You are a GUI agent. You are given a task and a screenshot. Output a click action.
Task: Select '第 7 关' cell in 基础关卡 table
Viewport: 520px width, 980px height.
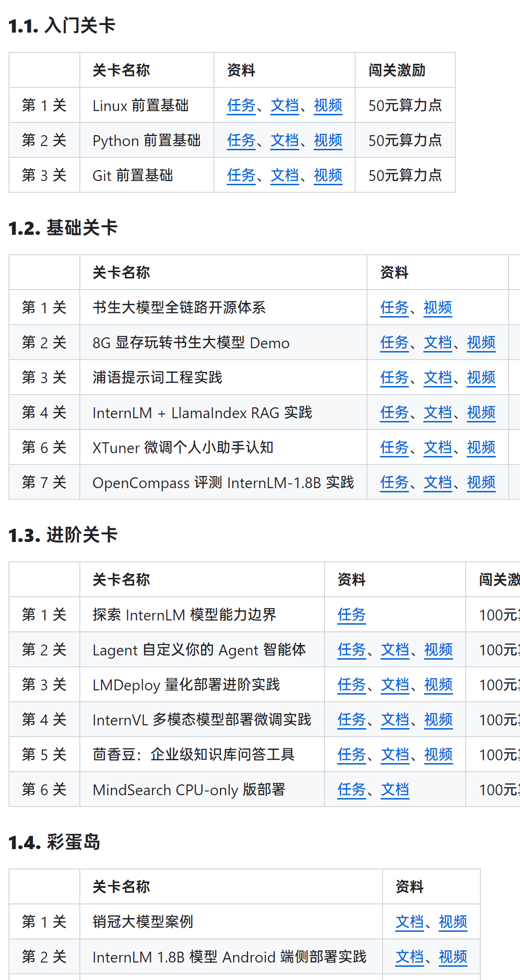pos(44,482)
